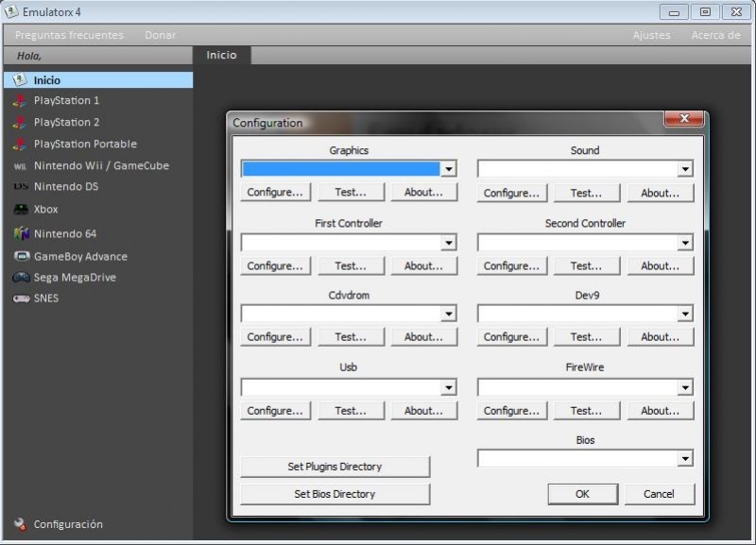756x545 pixels.
Task: Click Configure under Sound
Action: [511, 193]
